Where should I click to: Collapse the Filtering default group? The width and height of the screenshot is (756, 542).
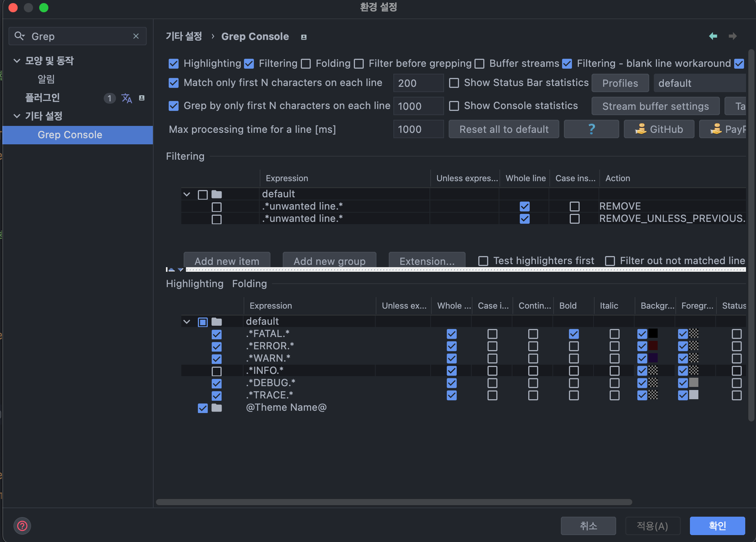[187, 194]
